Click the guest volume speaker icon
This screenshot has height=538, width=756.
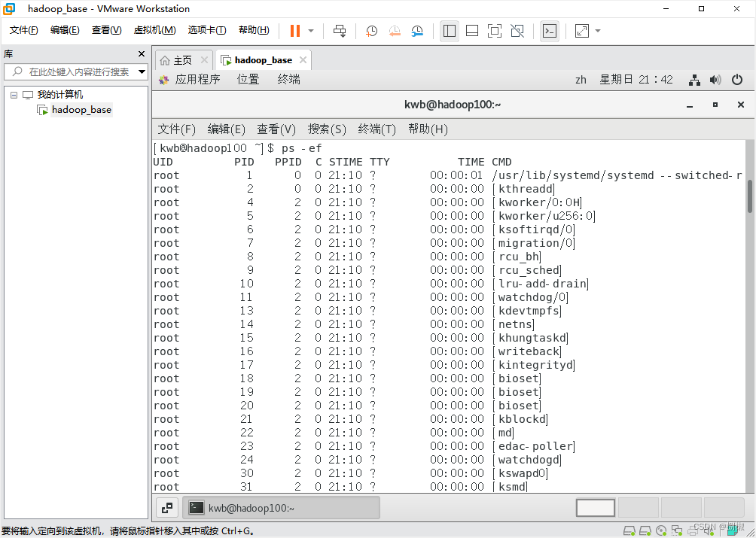(715, 80)
